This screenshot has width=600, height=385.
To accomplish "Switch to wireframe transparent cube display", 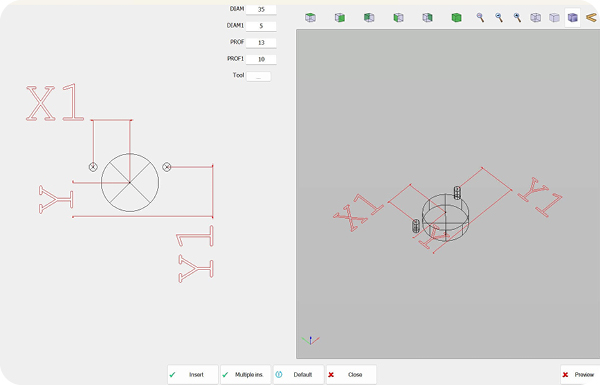I will (535, 18).
